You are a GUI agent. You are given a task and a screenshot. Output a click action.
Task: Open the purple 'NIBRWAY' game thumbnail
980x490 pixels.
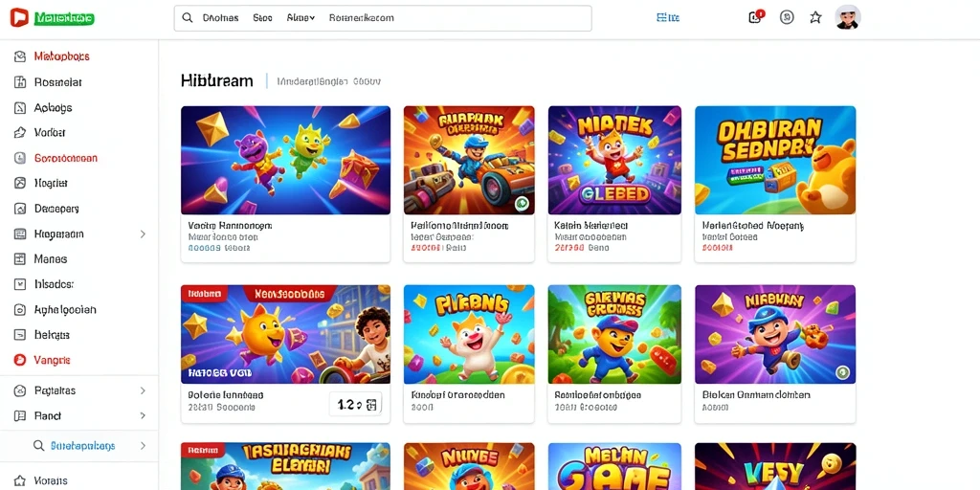click(775, 334)
